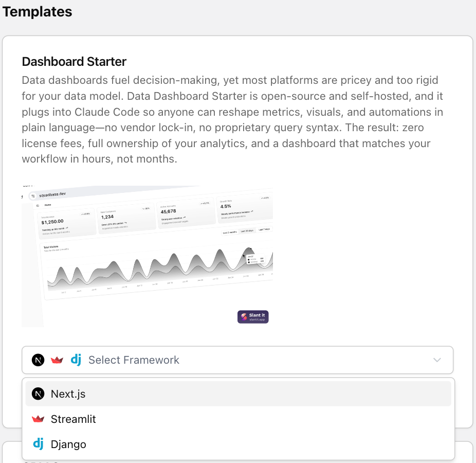
Task: Click the Templates heading at the top
Action: point(36,12)
